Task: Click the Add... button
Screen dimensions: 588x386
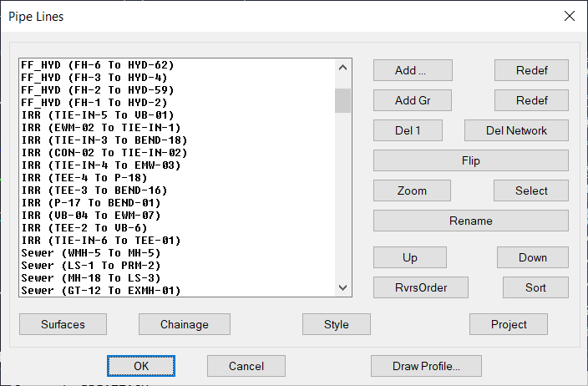Action: tap(412, 70)
